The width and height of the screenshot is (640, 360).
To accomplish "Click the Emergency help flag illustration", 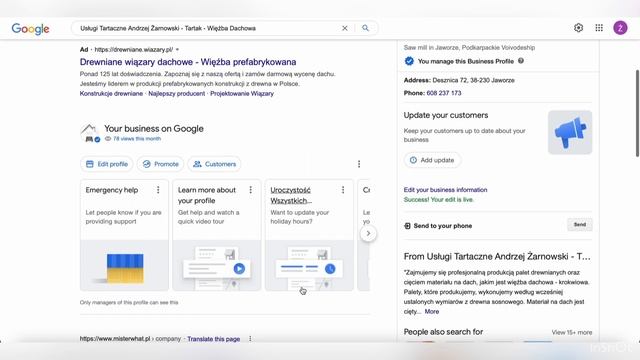I will 125,268.
